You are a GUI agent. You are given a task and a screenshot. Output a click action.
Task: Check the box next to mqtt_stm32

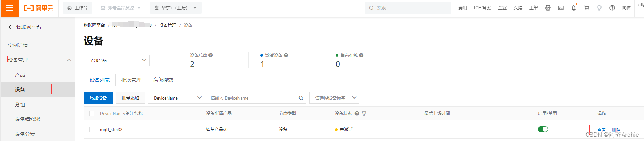92,130
